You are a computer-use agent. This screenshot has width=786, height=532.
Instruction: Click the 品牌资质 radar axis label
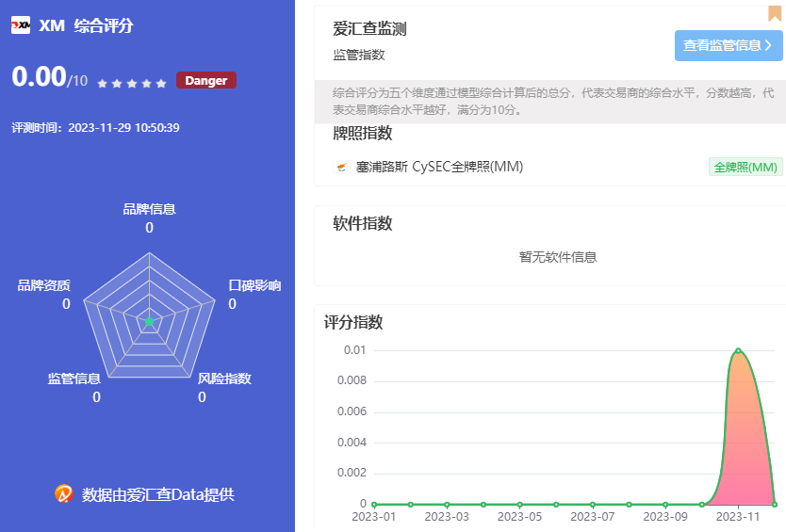pyautogui.click(x=44, y=285)
